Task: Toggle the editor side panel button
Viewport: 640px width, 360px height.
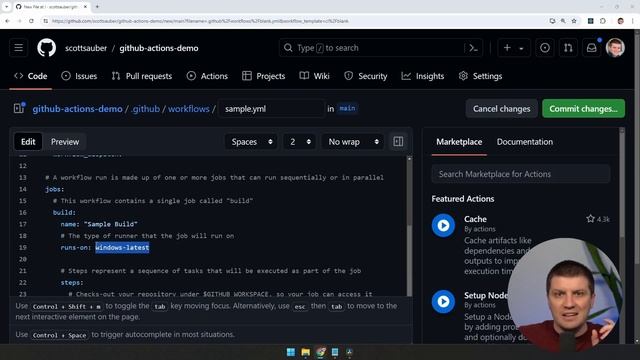Action: (x=398, y=142)
